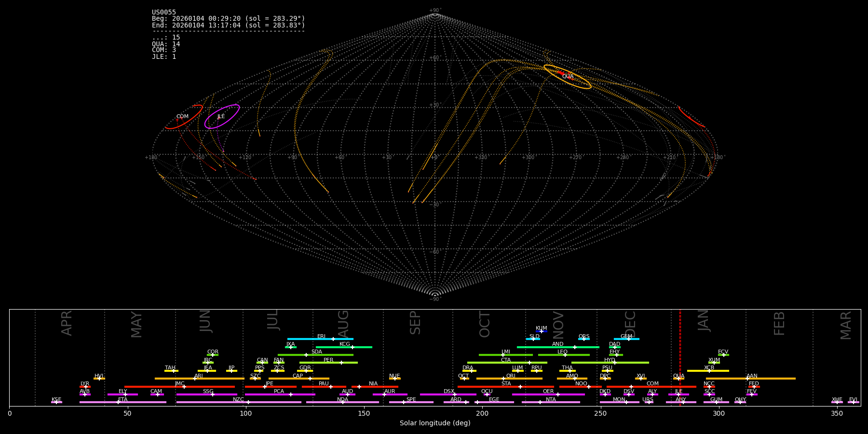The width and height of the screenshot is (868, 434).
Task: Click the peak cross on GEM bar
Action: (x=628, y=339)
